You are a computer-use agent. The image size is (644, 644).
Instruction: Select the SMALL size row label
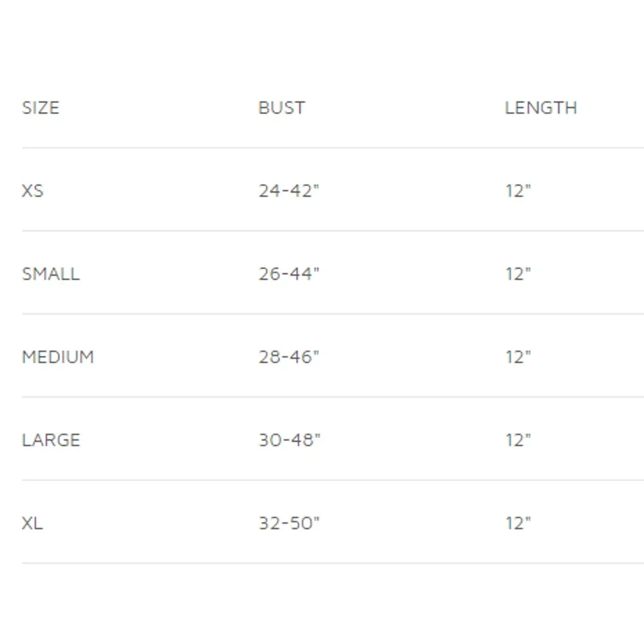tap(51, 274)
